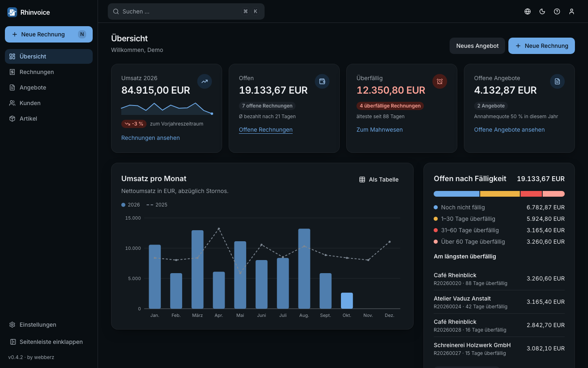
Task: Click the Rhinvoice logo icon
Action: pos(12,12)
